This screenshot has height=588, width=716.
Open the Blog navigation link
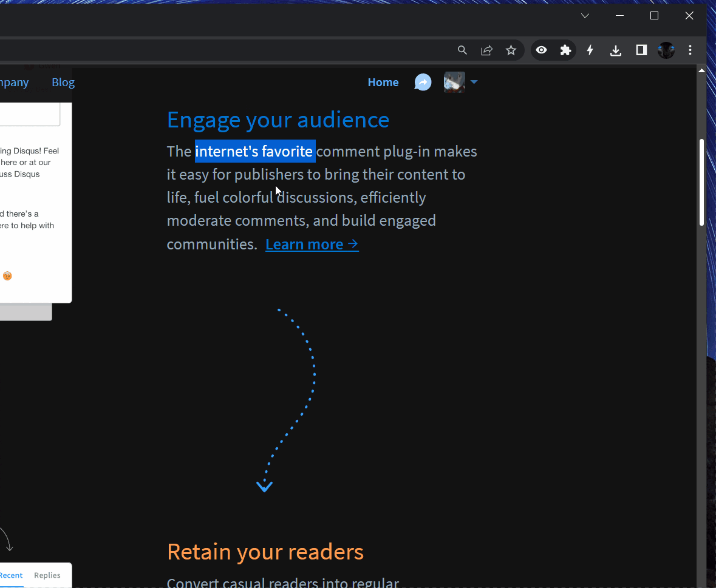(63, 83)
